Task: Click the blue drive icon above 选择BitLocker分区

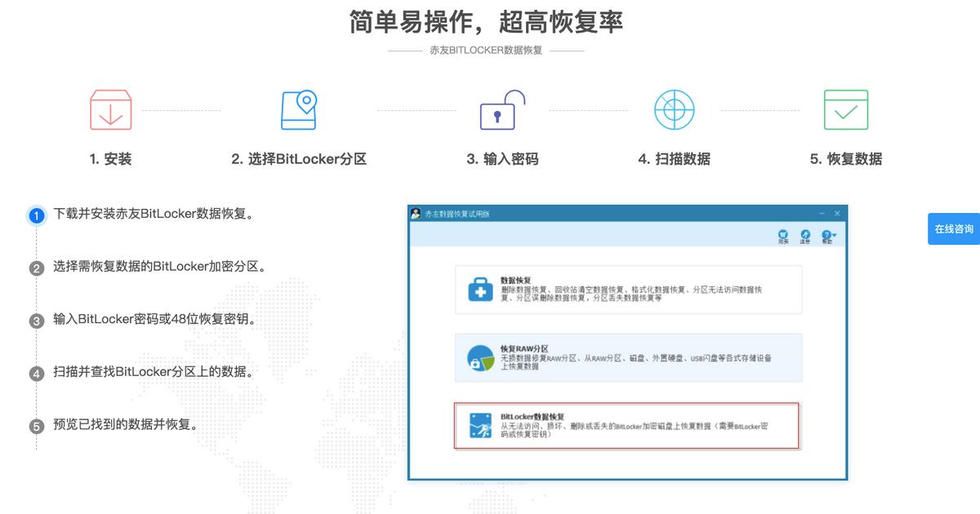Action: pyautogui.click(x=300, y=109)
